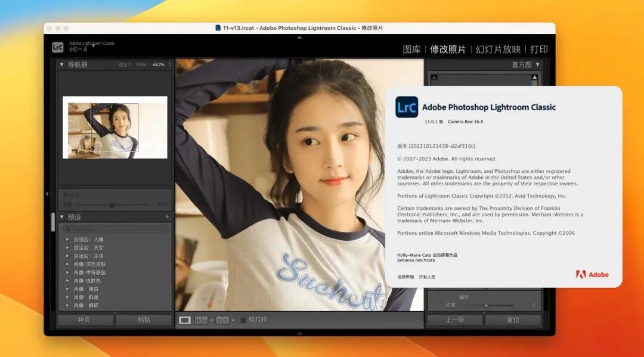Viewport: 644px width, 357px height.
Task: Expand the 肖像: 中等肤色 preset group
Action: (67, 272)
